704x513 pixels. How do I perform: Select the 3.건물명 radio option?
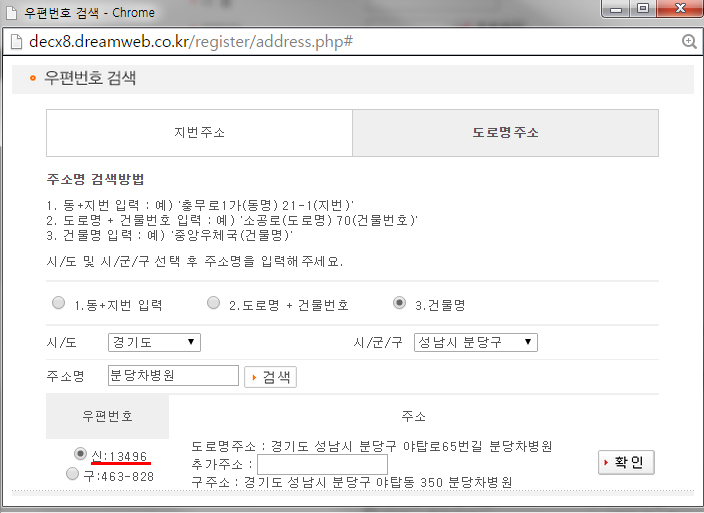[400, 303]
